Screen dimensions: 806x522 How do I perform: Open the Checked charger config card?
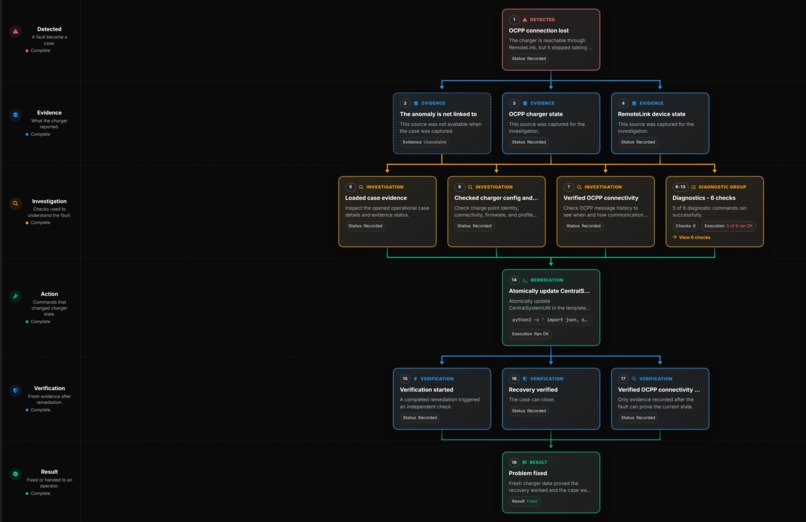coord(496,212)
